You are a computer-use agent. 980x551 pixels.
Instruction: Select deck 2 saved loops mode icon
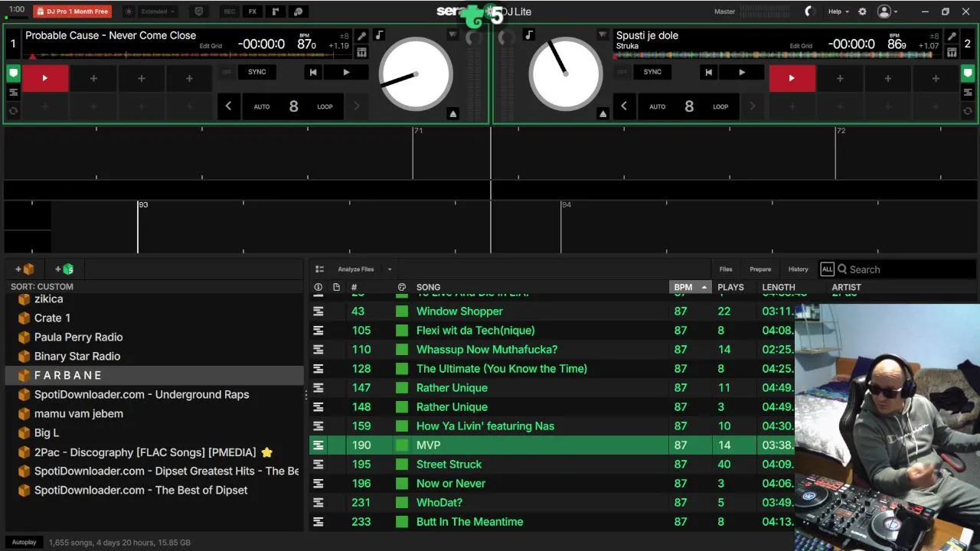pos(968,93)
